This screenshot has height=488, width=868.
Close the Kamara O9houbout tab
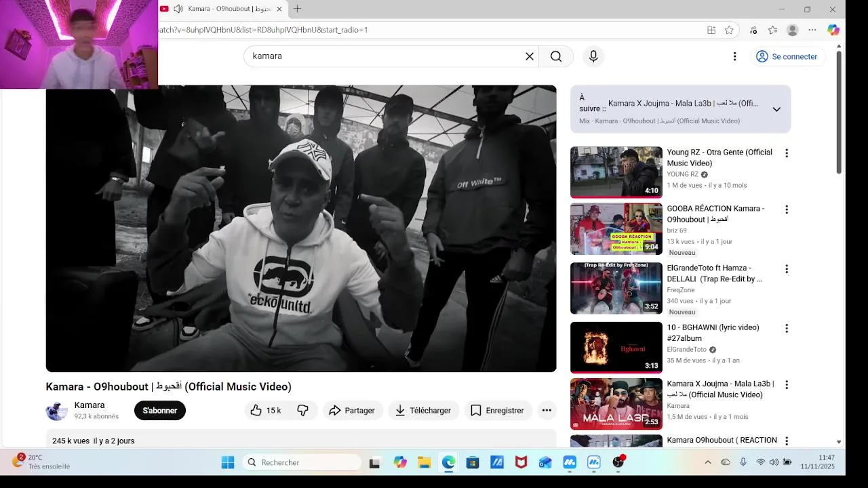[279, 9]
